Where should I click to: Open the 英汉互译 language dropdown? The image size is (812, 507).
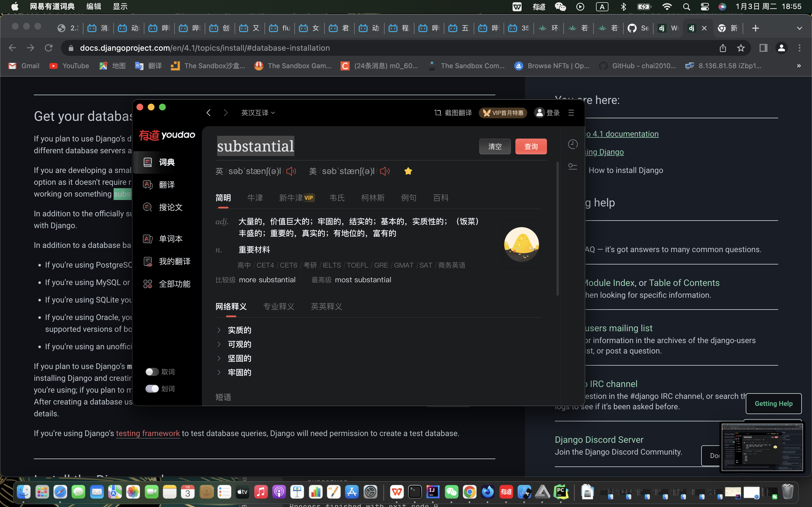[x=258, y=113]
